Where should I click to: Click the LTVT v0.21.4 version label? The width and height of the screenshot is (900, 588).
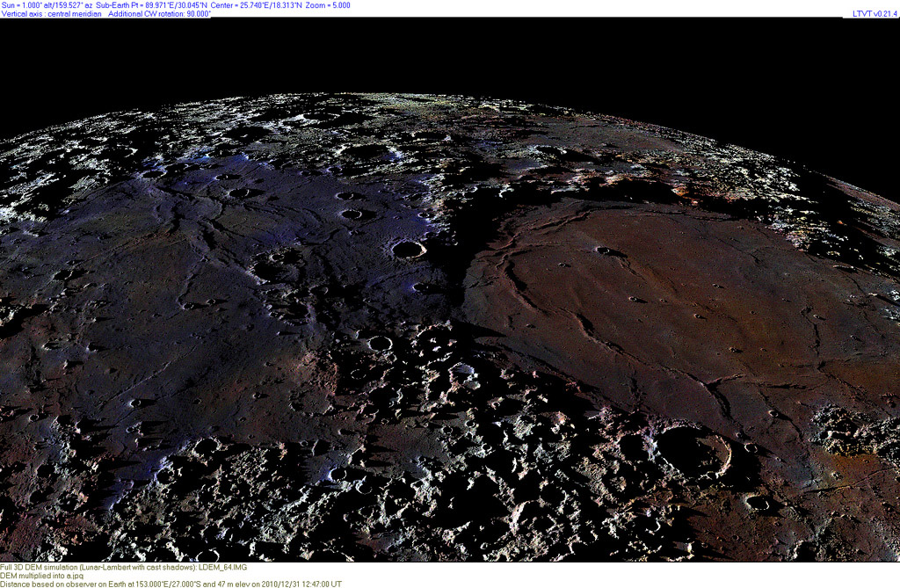point(873,14)
